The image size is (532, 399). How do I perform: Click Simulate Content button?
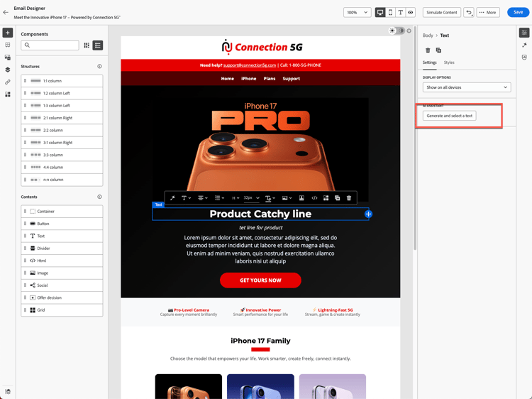click(x=441, y=12)
